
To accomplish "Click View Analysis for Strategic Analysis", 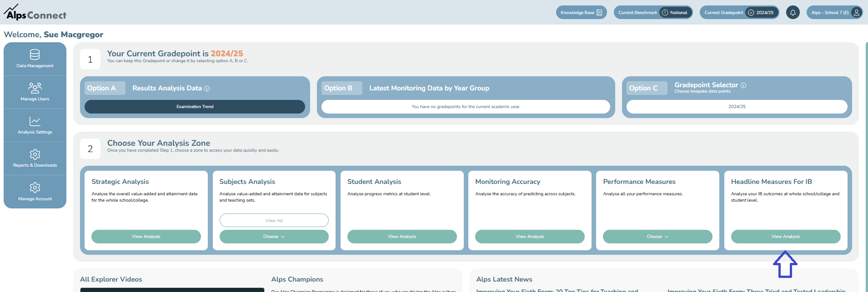I will pyautogui.click(x=146, y=237).
